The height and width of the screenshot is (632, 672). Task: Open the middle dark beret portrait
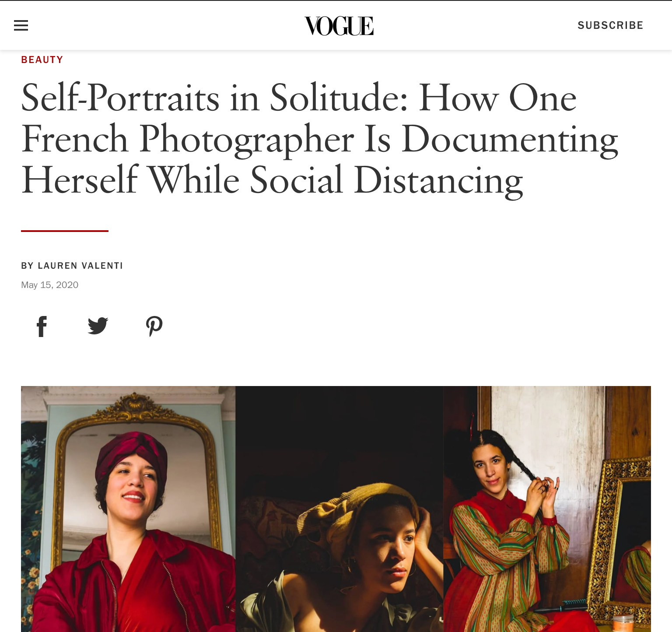click(339, 509)
